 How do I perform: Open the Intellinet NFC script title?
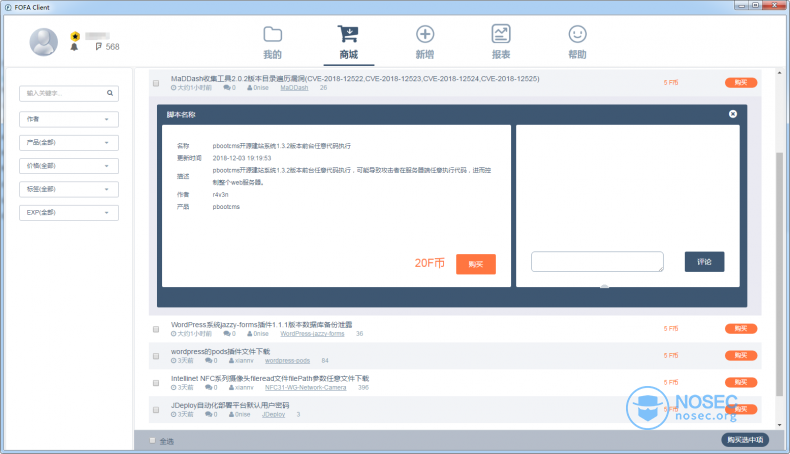[270, 378]
